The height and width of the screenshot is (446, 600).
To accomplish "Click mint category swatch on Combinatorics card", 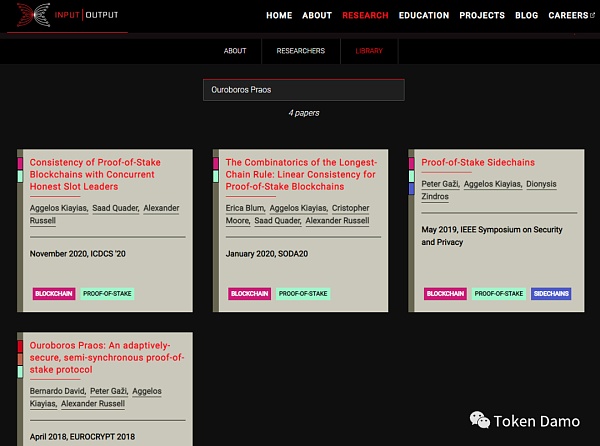I will point(216,176).
